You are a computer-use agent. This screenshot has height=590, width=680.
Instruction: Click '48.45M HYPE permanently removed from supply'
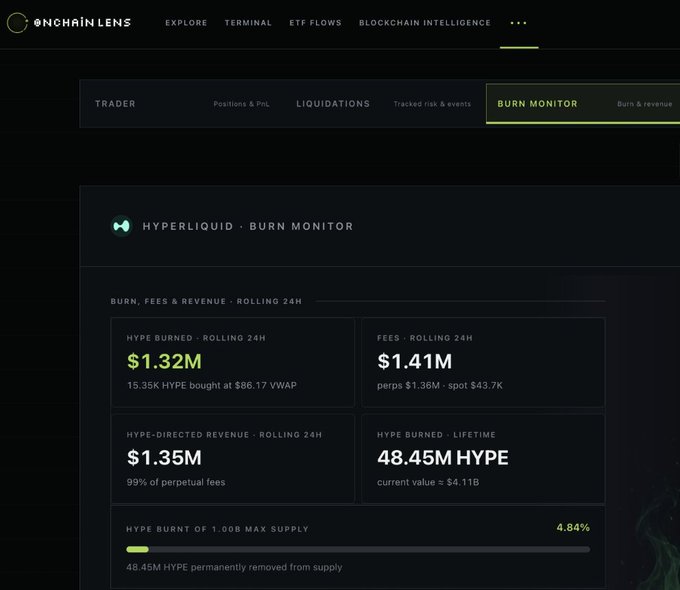[234, 567]
